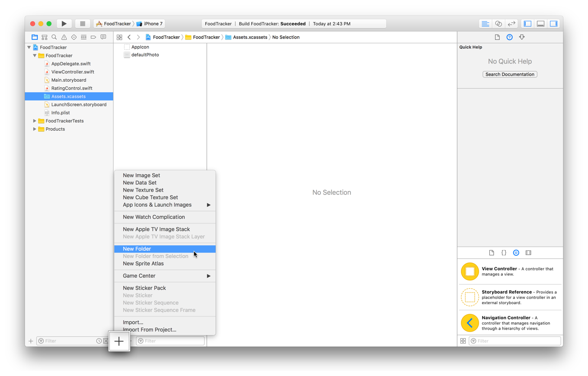588x376 pixels.
Task: Open the Breakpoint navigator icon
Action: pyautogui.click(x=93, y=37)
